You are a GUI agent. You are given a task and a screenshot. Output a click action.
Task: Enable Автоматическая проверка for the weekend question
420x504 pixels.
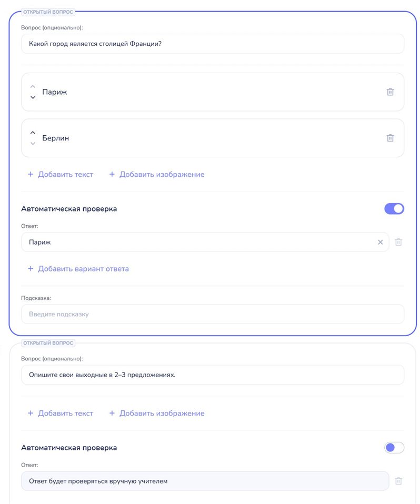394,447
